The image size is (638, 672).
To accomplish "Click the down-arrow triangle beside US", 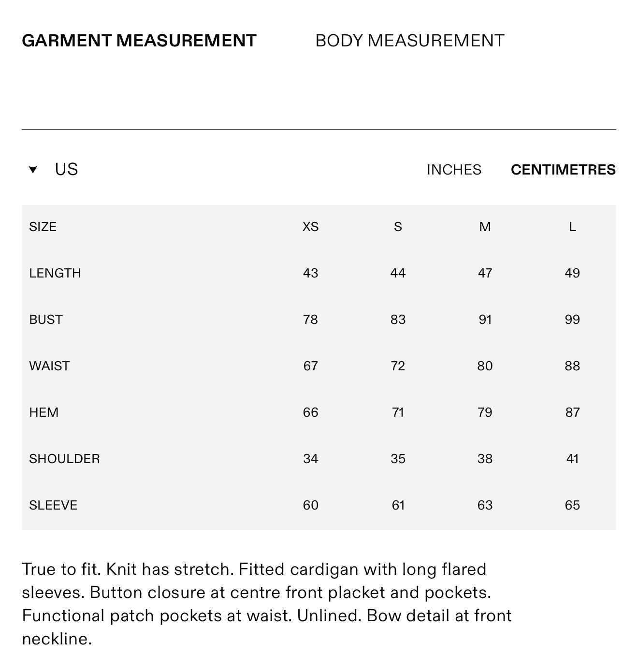I will click(x=33, y=170).
